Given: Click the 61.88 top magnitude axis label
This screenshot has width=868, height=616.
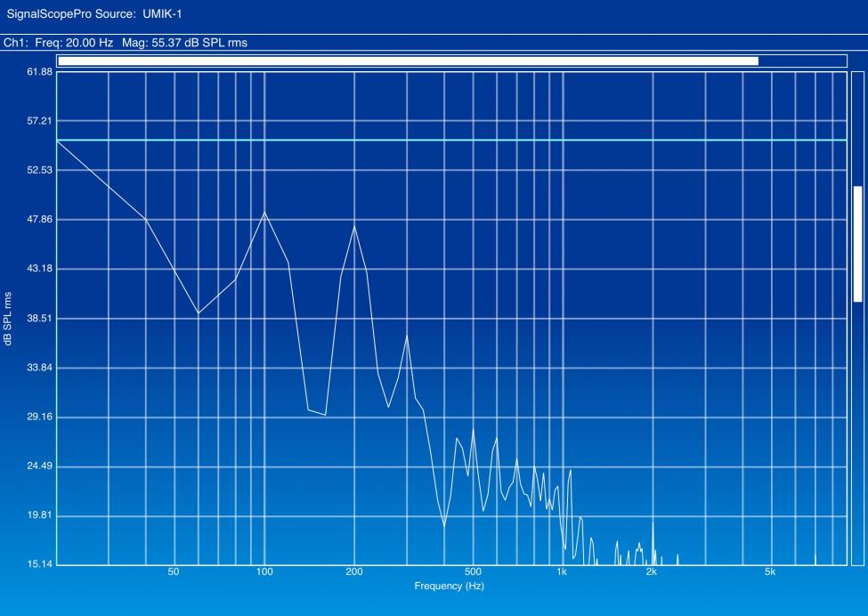Looking at the screenshot, I should pos(40,71).
